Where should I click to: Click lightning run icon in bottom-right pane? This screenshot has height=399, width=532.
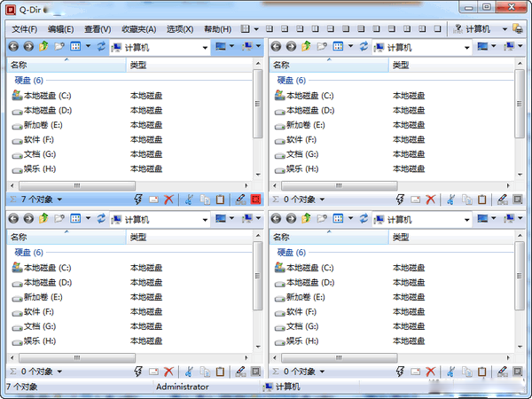[400, 372]
